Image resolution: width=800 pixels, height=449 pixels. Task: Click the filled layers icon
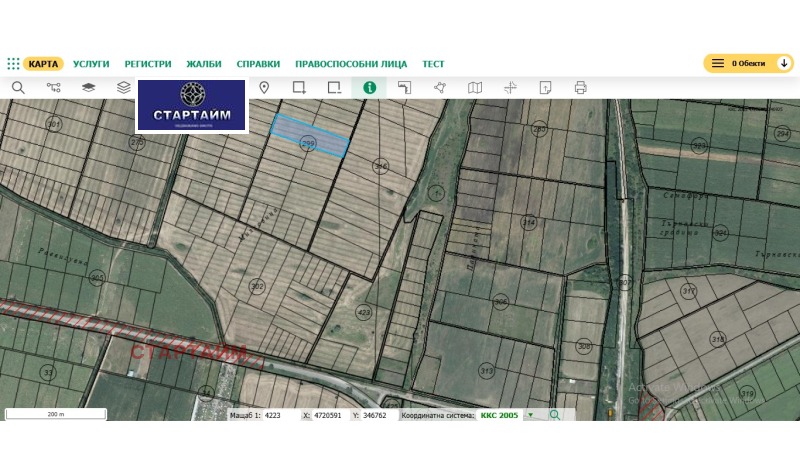coord(89,88)
